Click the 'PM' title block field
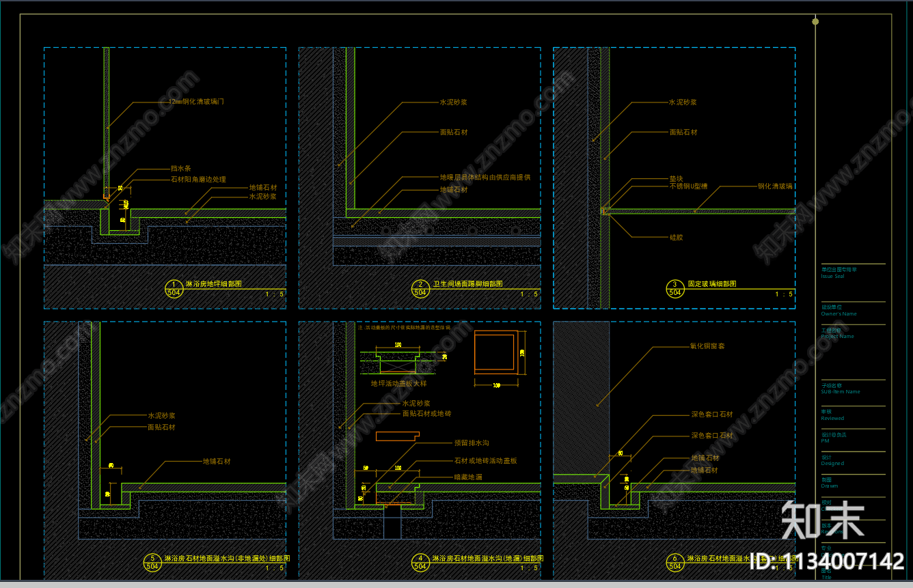Viewport: 913px width, 588px height. pos(825,441)
